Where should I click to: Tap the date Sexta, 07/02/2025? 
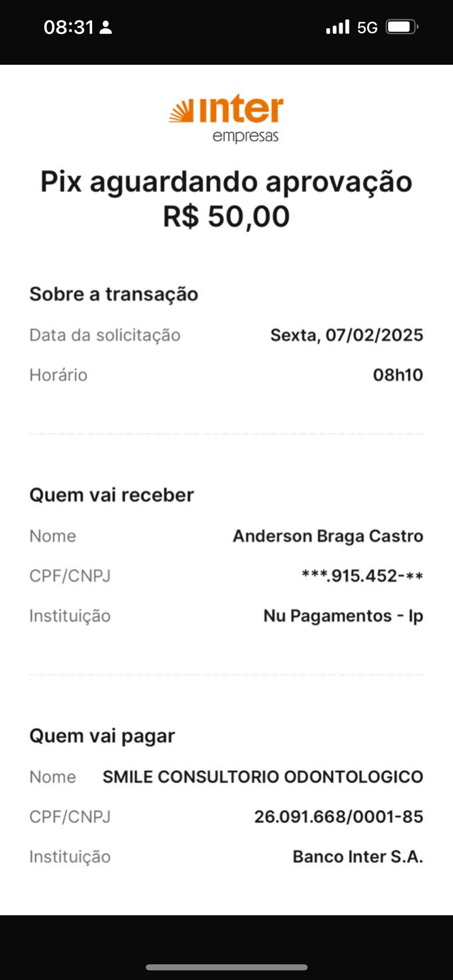pyautogui.click(x=346, y=335)
